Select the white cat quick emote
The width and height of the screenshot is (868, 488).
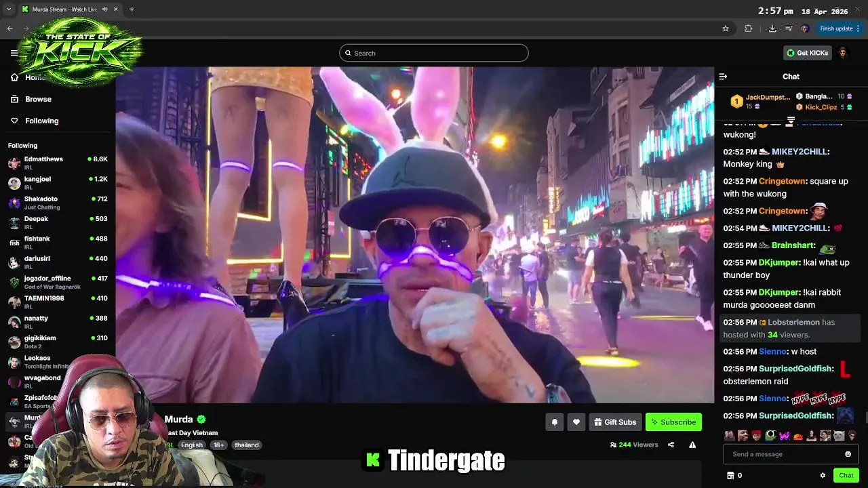click(x=839, y=436)
